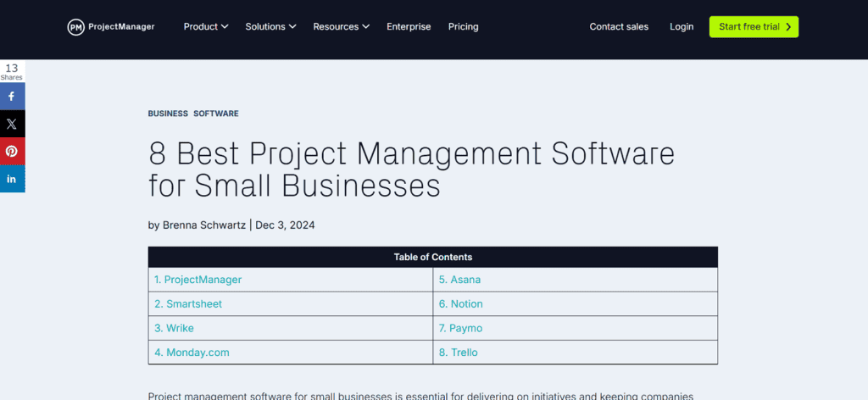Screen dimensions: 868x400
Task: Click the Login link
Action: tap(682, 26)
